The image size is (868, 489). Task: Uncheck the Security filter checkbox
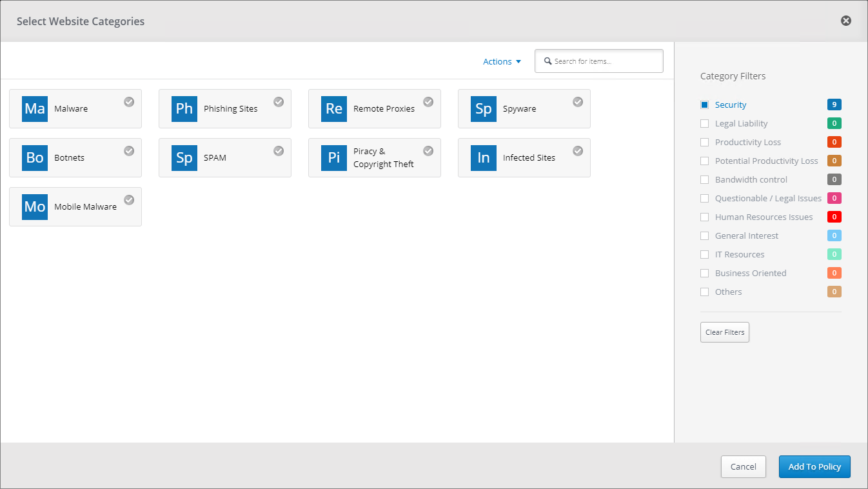click(705, 105)
